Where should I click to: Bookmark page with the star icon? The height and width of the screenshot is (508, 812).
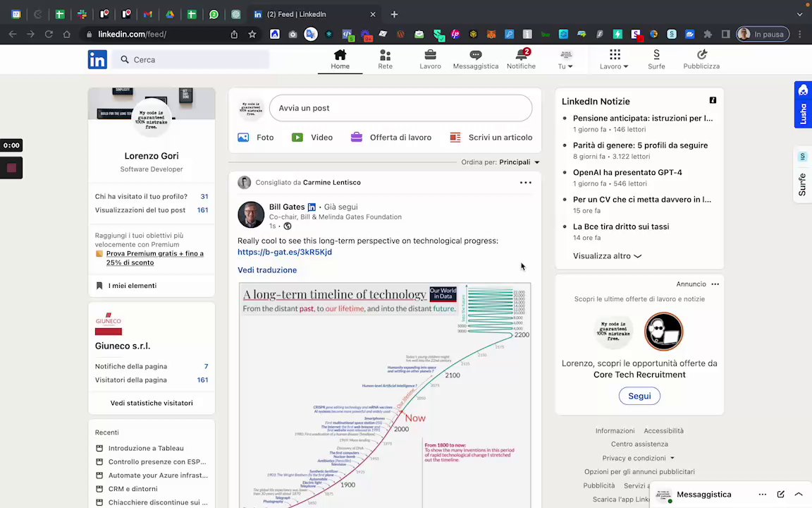[252, 34]
